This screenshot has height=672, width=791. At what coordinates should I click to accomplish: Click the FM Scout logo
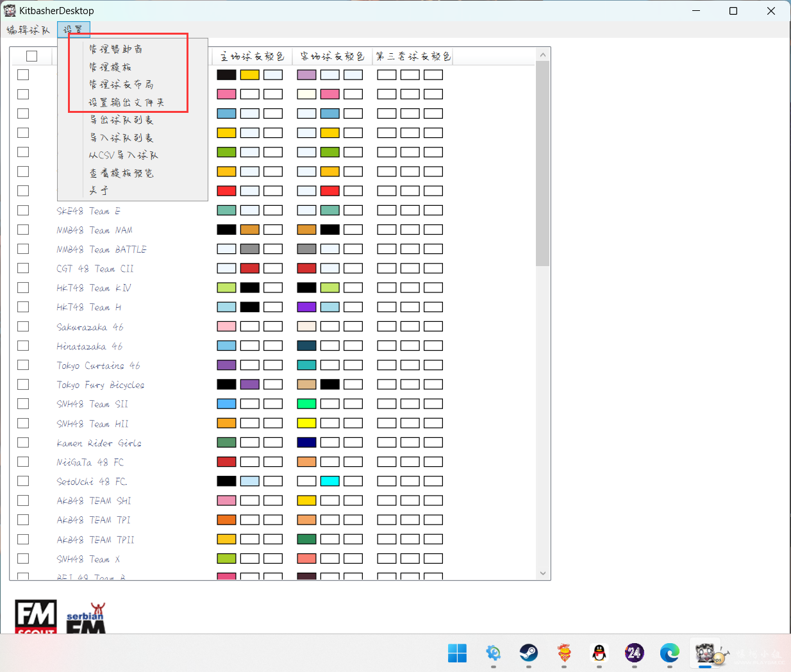pos(36,617)
